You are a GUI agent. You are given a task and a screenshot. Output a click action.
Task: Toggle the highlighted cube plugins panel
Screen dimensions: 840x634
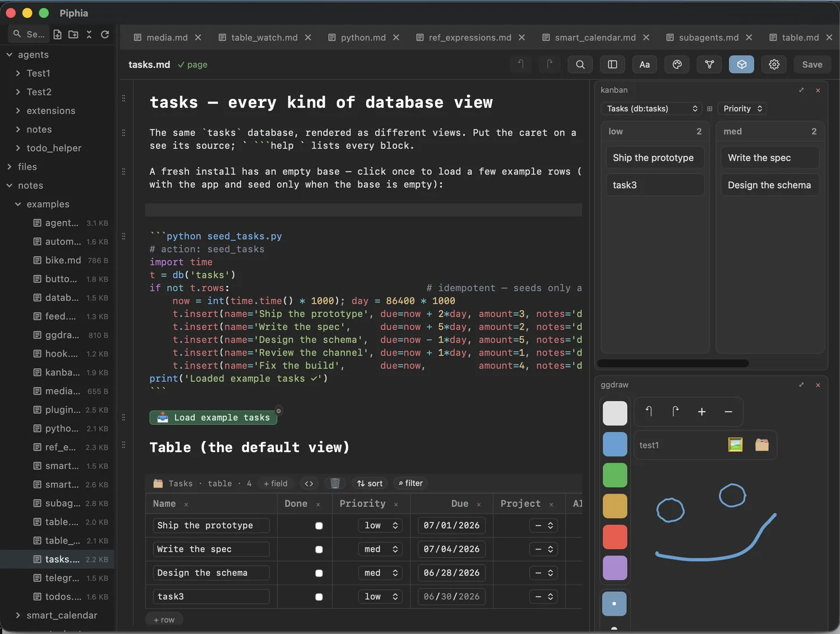[x=741, y=64]
